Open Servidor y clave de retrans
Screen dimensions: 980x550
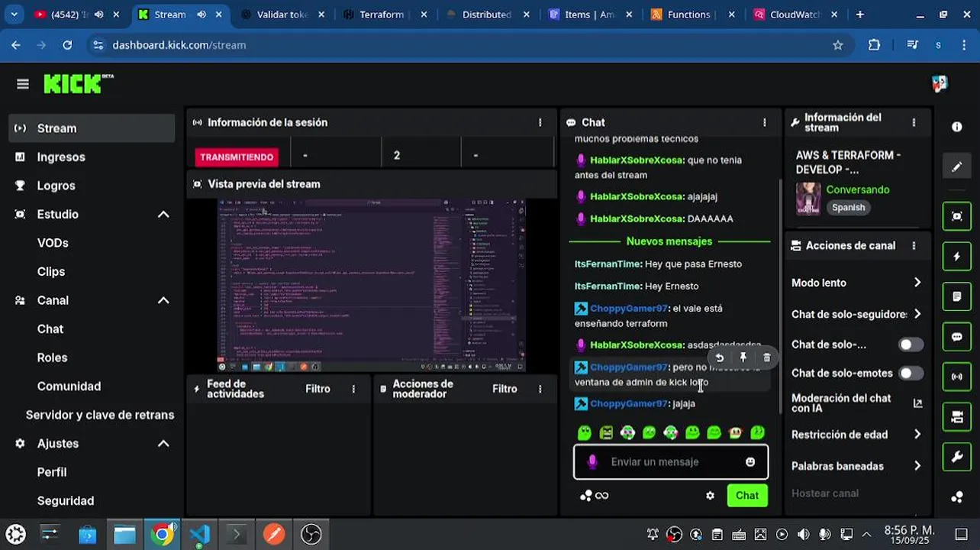coord(100,415)
